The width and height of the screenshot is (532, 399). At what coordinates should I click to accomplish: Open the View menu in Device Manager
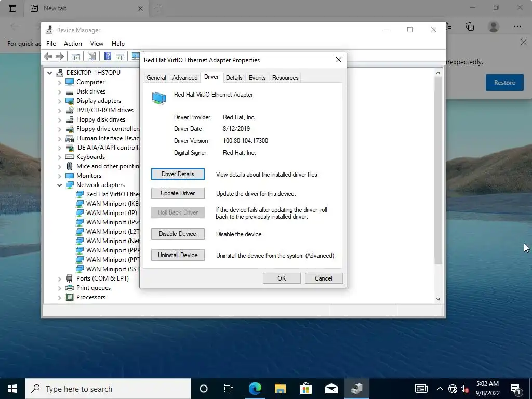click(x=97, y=44)
